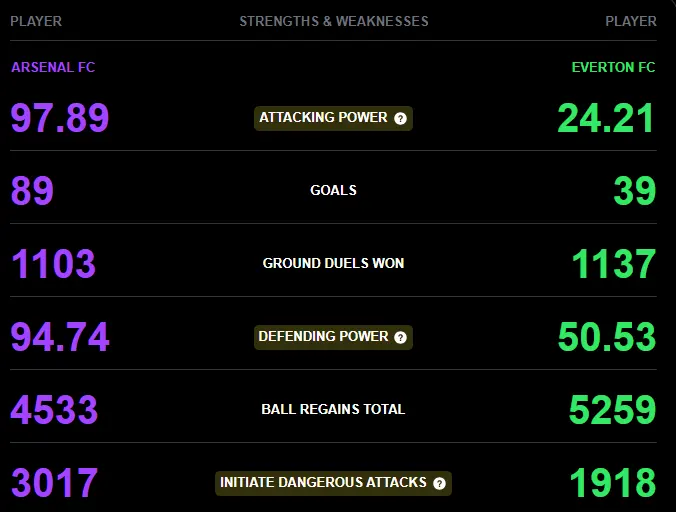
Task: Select the Initiate Dangerous Attacks badge
Action: (x=333, y=483)
